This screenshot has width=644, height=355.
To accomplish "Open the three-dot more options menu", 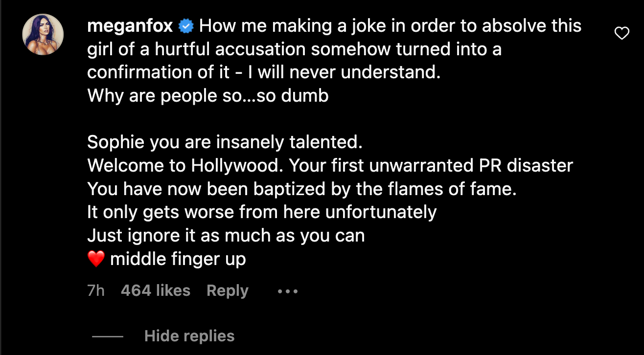I will coord(287,291).
